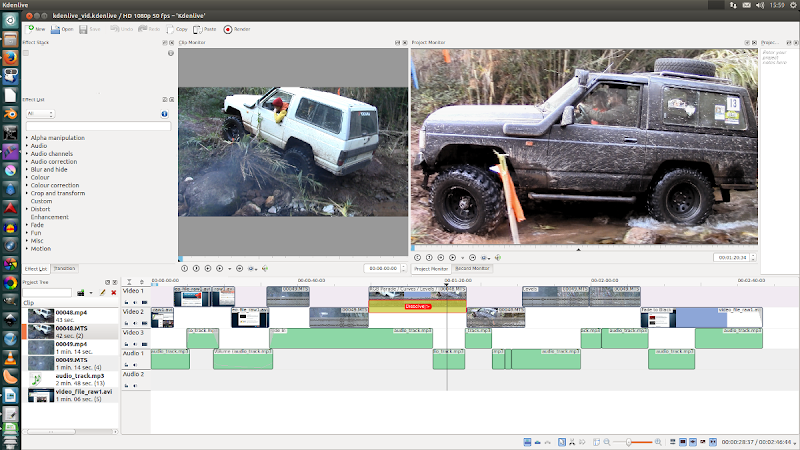The height and width of the screenshot is (450, 800).
Task: Click the pencil edit clip icon
Action: point(102,293)
